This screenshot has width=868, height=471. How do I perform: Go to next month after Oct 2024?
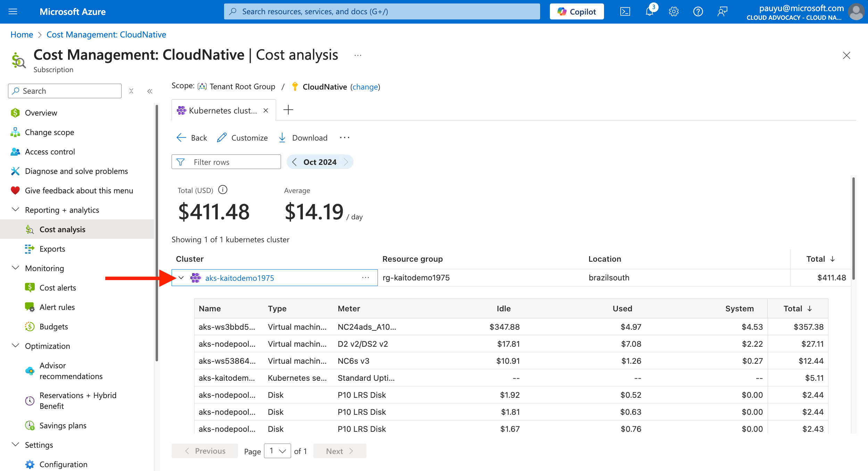click(x=346, y=162)
